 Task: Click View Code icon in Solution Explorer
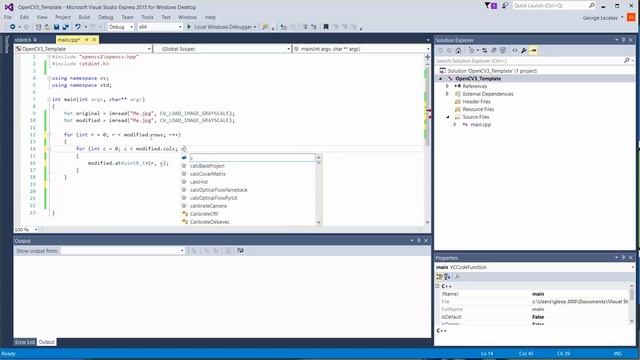point(515,51)
